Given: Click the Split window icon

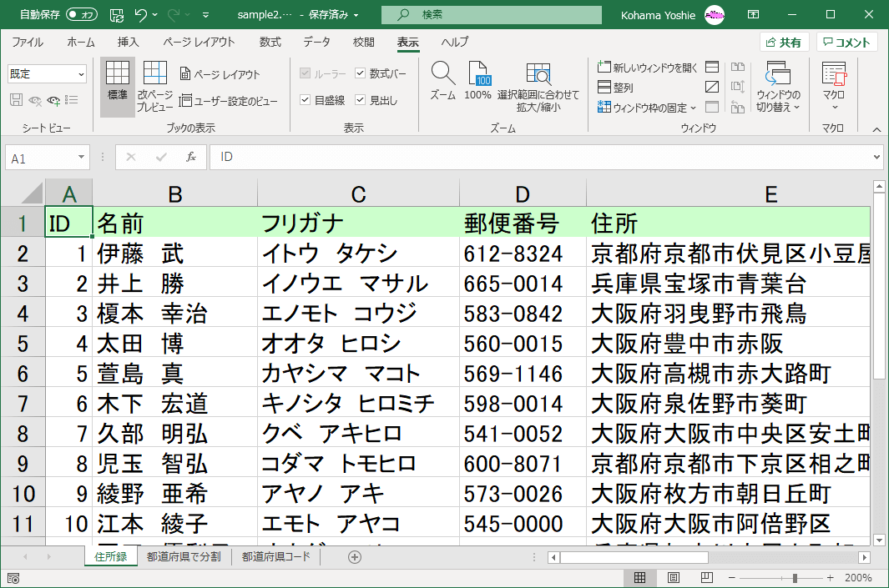Looking at the screenshot, I should 712,68.
